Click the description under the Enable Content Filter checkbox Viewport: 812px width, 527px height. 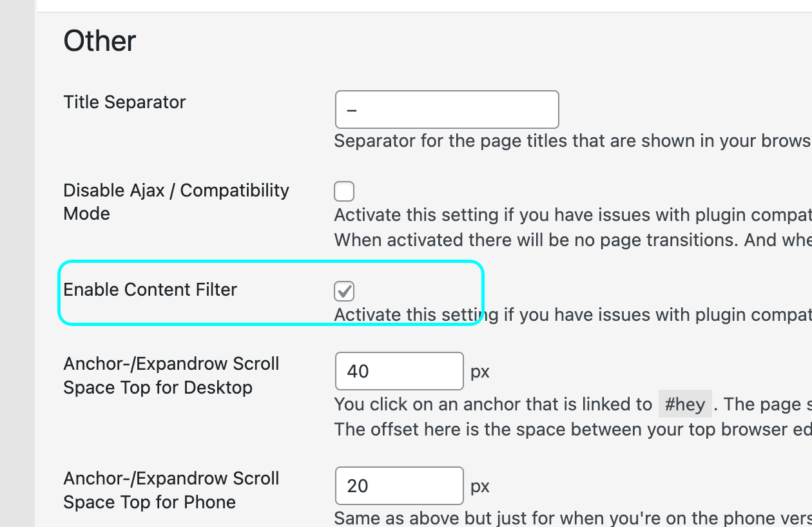pyautogui.click(x=571, y=315)
